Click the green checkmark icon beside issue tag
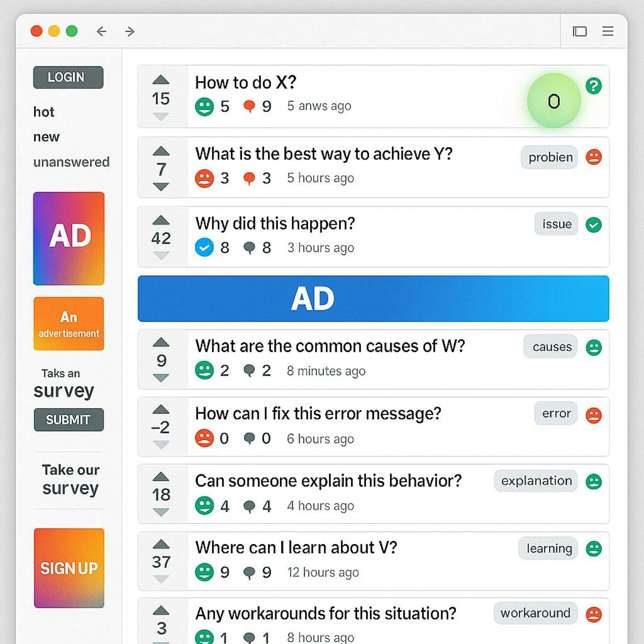 pyautogui.click(x=593, y=225)
